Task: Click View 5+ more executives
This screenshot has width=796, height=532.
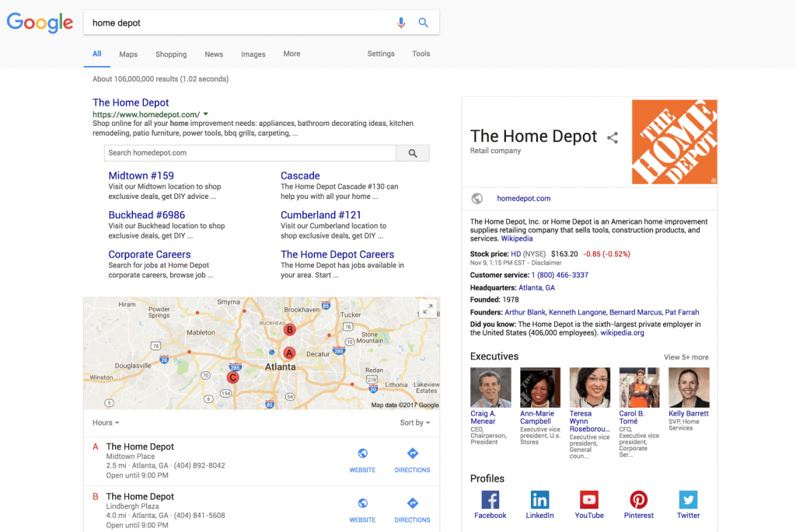Action: (x=686, y=357)
